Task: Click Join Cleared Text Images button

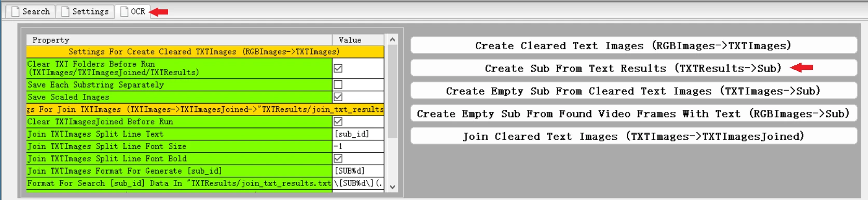Action: click(633, 136)
